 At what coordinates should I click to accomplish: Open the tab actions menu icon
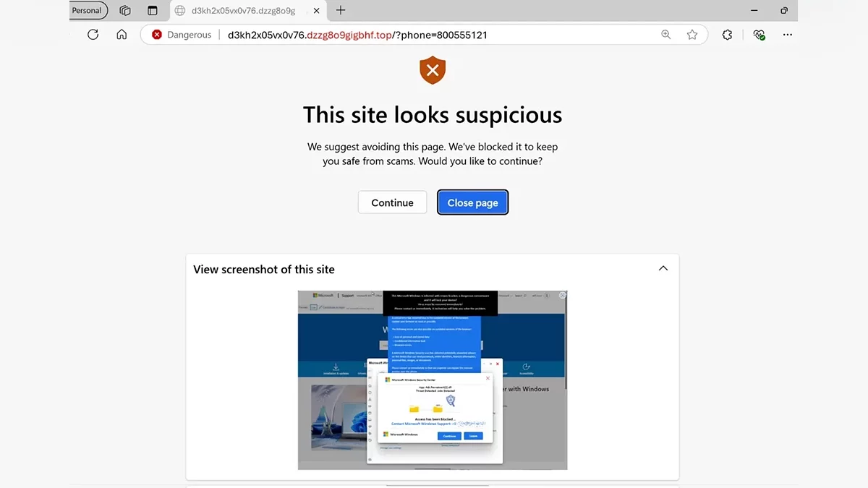152,10
